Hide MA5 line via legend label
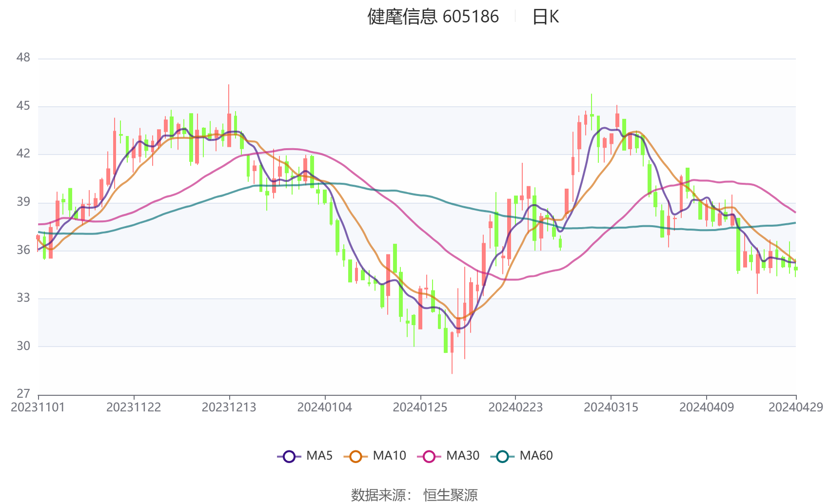This screenshot has width=829, height=504. pyautogui.click(x=319, y=456)
